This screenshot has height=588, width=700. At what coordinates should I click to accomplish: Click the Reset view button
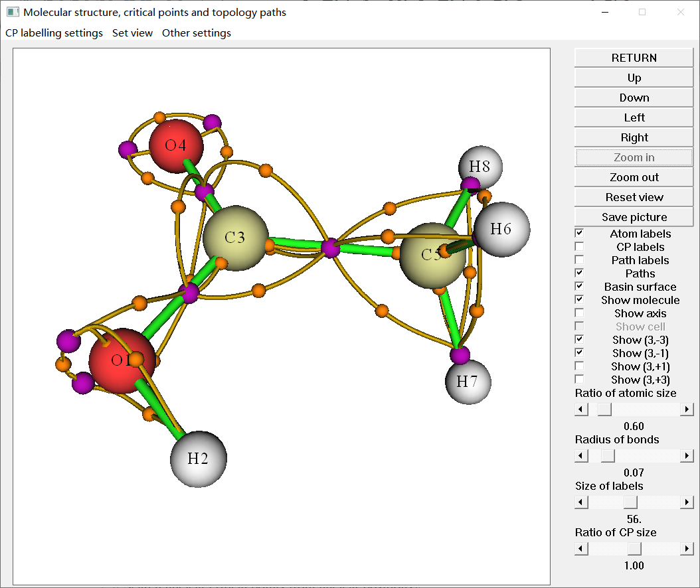[x=634, y=197]
